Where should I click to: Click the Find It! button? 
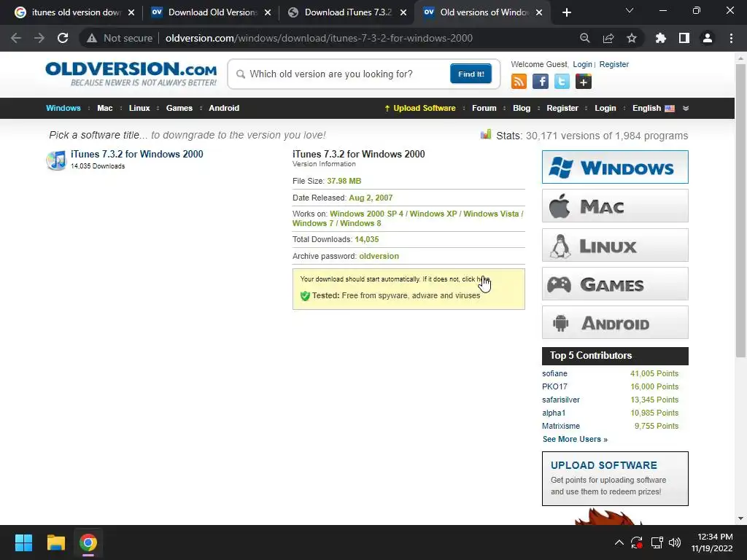(471, 74)
